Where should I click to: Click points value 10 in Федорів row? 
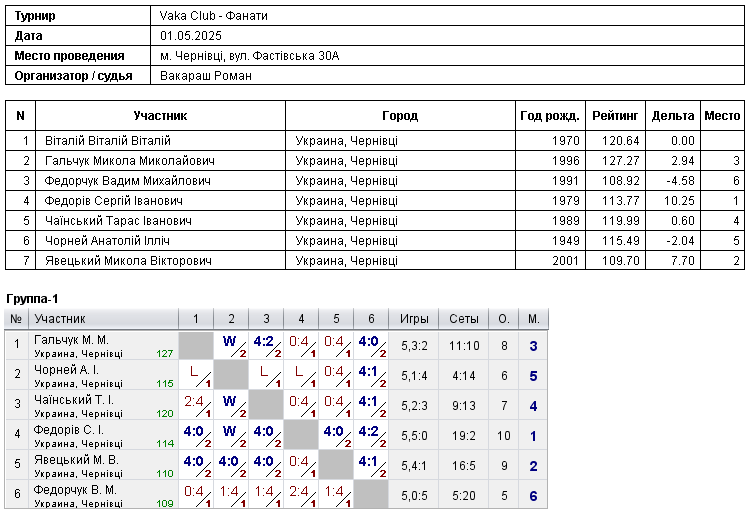click(504, 436)
